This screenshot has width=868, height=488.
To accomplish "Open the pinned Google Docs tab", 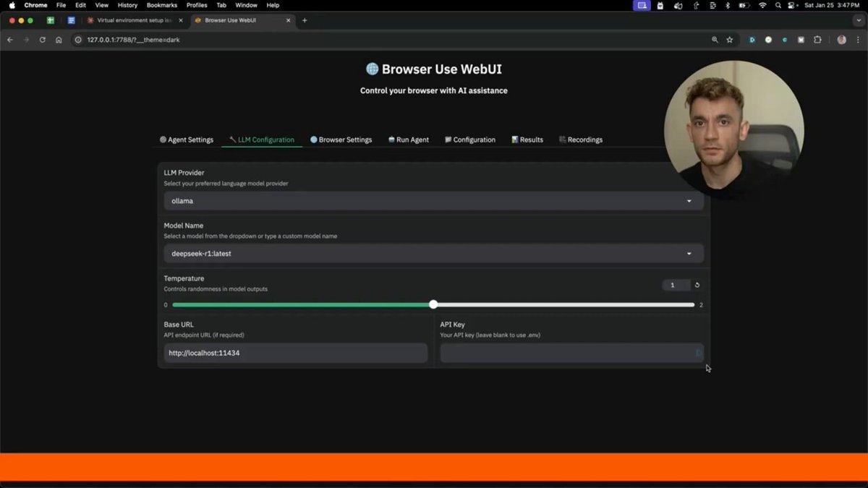I will tap(71, 20).
